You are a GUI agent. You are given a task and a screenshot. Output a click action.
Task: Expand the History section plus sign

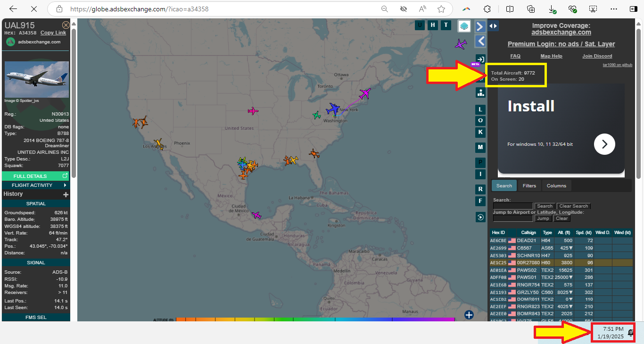[x=66, y=194]
